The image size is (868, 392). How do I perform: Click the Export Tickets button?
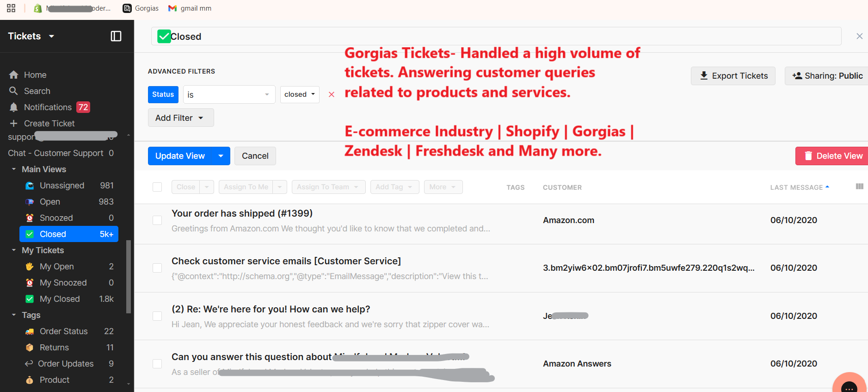click(733, 76)
